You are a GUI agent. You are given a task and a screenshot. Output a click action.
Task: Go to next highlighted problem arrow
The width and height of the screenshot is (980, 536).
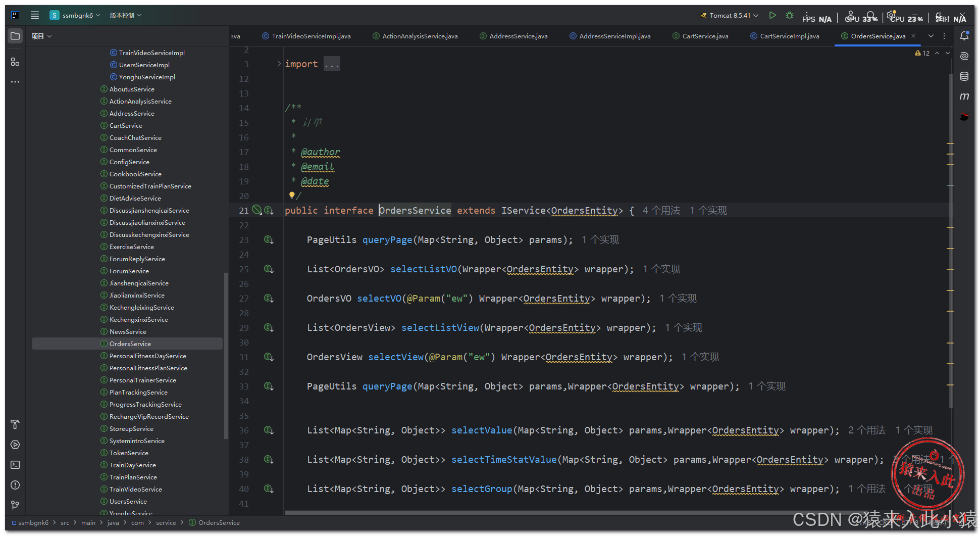click(948, 53)
